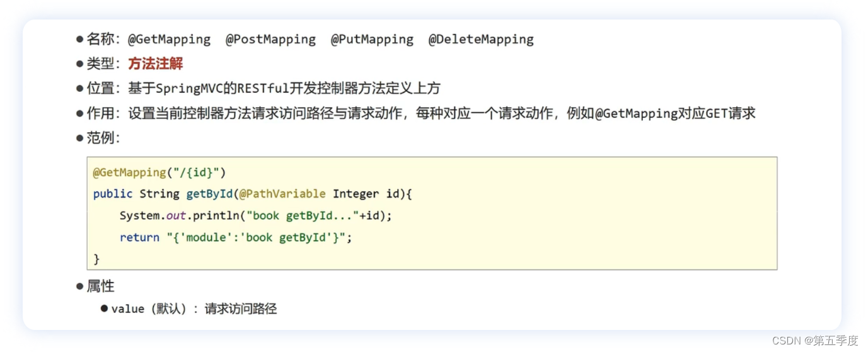The width and height of the screenshot is (868, 352).
Task: Click the 属性 heading
Action: click(100, 287)
